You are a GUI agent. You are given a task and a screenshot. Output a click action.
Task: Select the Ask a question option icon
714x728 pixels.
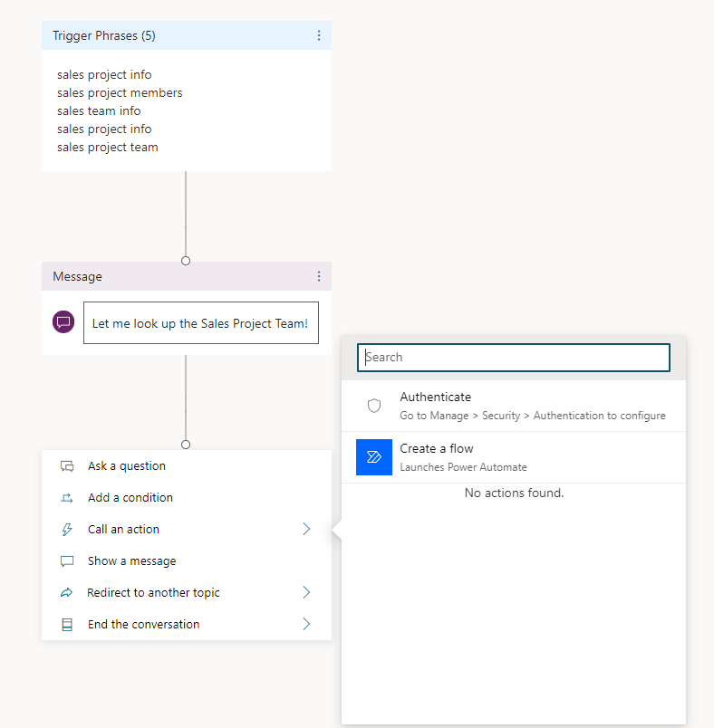[67, 465]
